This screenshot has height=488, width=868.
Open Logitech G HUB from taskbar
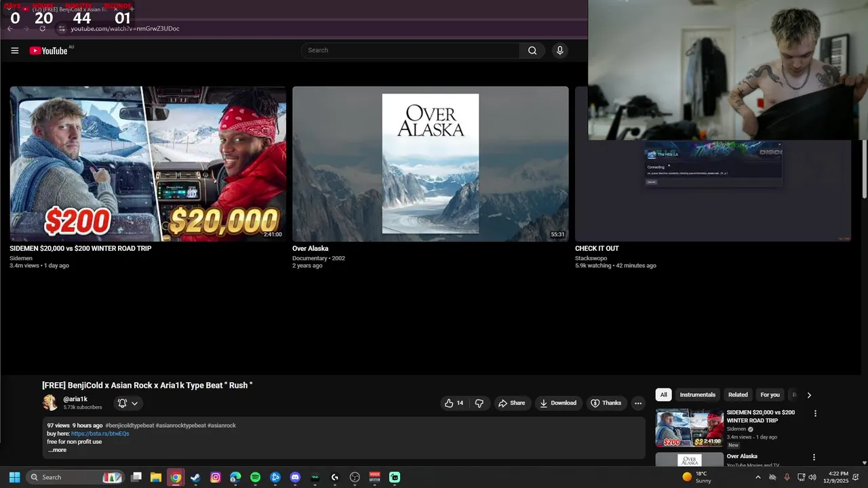pos(335,477)
